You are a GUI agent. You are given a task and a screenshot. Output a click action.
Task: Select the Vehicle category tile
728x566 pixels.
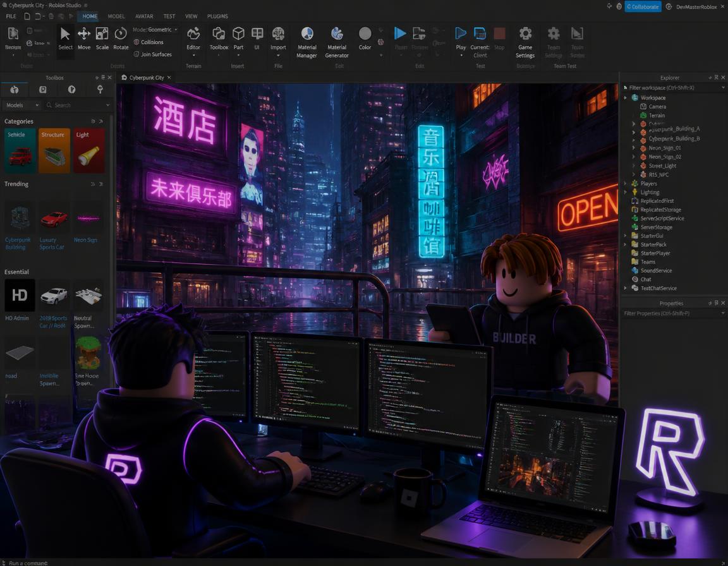pyautogui.click(x=20, y=150)
